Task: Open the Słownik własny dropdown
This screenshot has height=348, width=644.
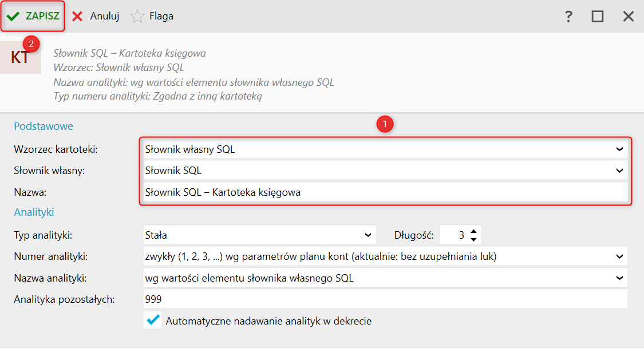Action: 619,171
